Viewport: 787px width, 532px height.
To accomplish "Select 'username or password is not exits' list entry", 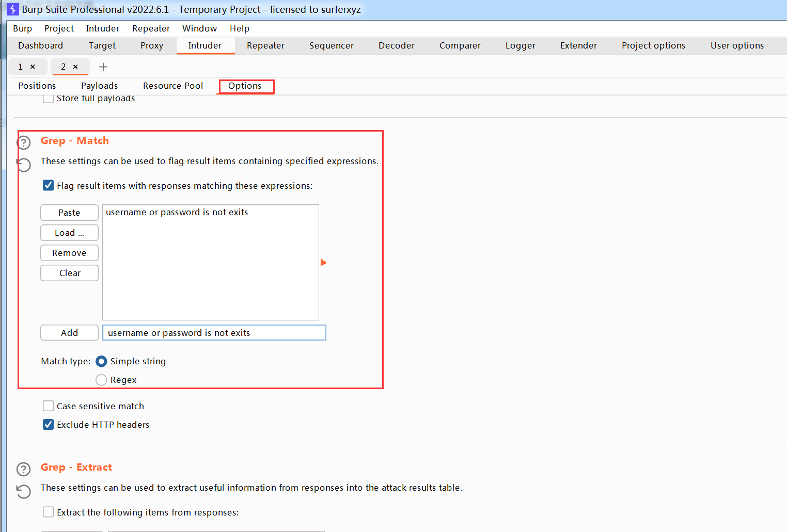I will tap(177, 212).
